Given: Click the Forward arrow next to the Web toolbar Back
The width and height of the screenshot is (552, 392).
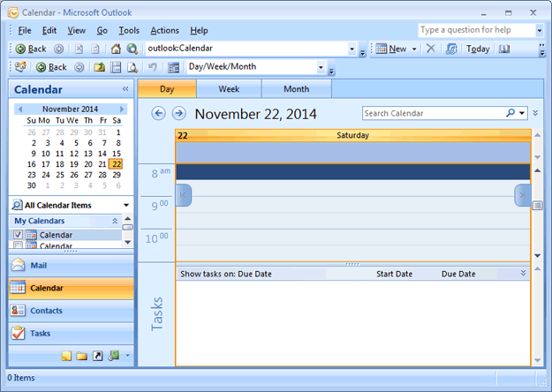Looking at the screenshot, I should click(x=59, y=49).
